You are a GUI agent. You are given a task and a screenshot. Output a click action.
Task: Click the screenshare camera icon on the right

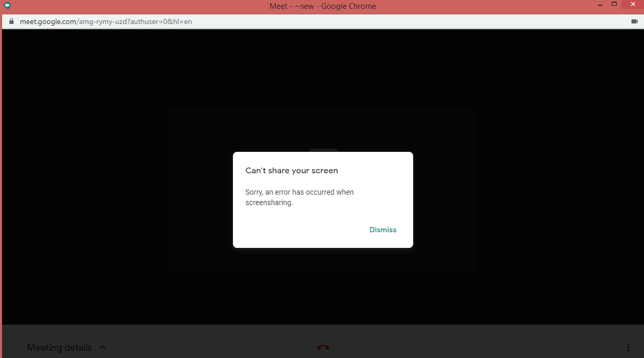tap(635, 21)
